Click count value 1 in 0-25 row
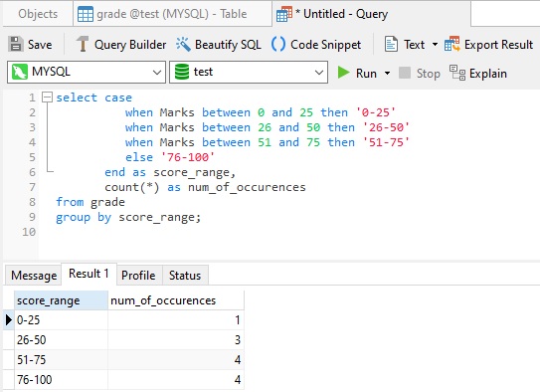The width and height of the screenshot is (540, 392). coord(176,320)
